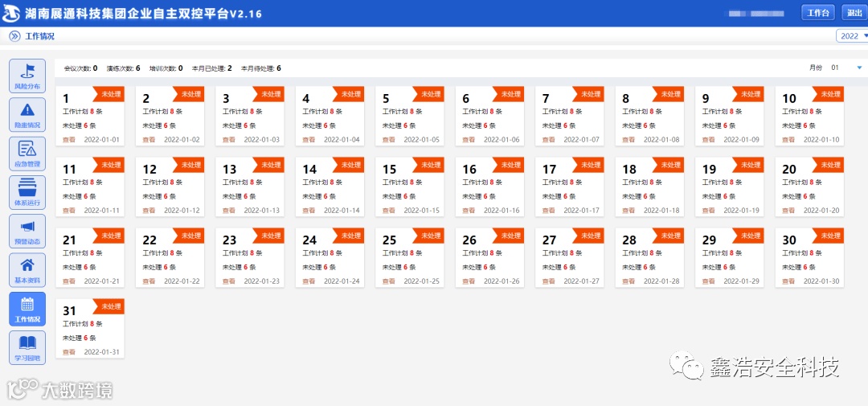The height and width of the screenshot is (406, 868).
Task: Click the platform logo in header
Action: pyautogui.click(x=11, y=14)
